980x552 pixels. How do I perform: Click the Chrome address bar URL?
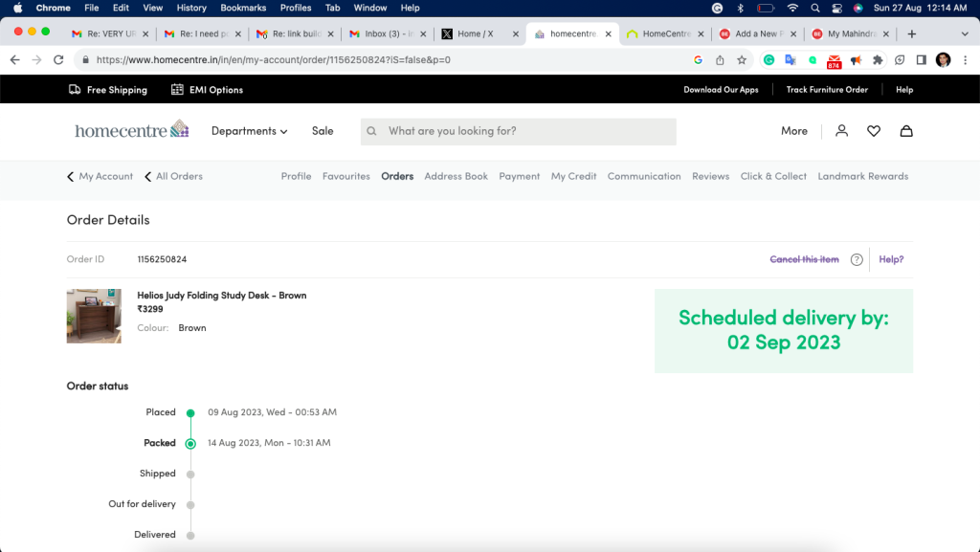coord(273,60)
